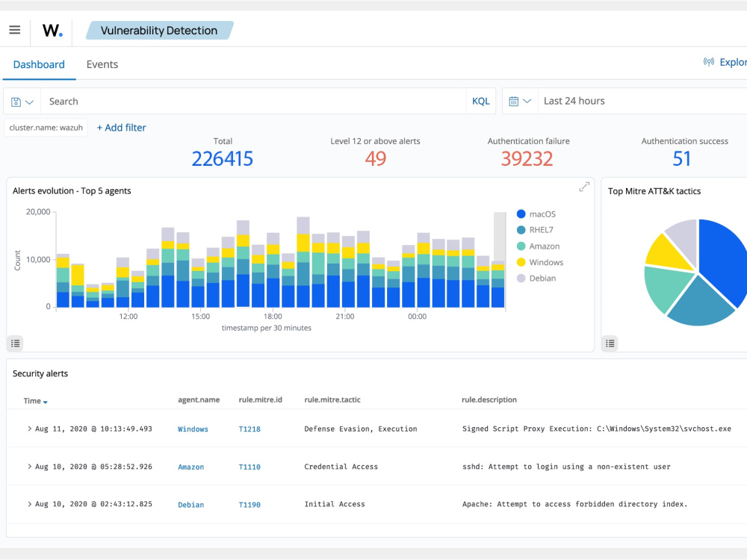This screenshot has height=560, width=747.
Task: Click the Apache forbidden directory description
Action: (574, 504)
